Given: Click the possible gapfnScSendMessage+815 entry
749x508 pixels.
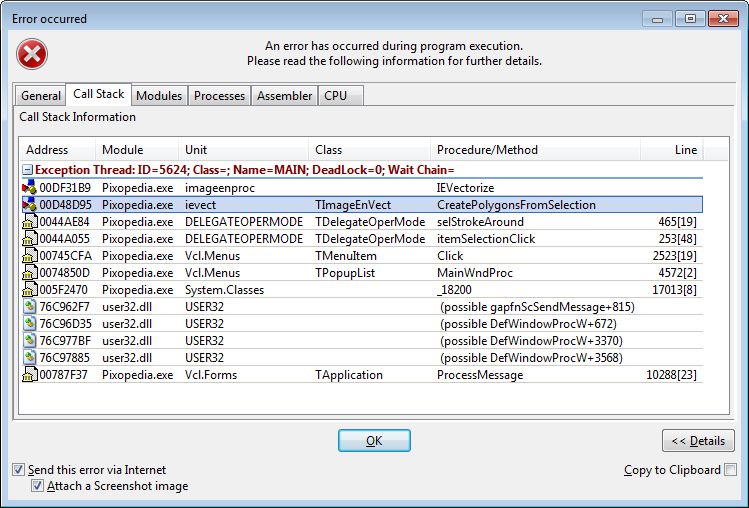Looking at the screenshot, I should (x=537, y=307).
